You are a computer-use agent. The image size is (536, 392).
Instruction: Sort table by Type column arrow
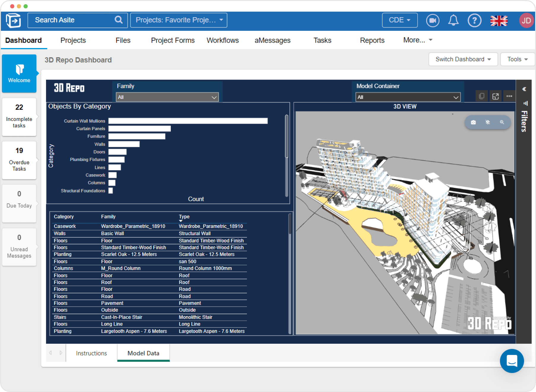tap(180, 221)
